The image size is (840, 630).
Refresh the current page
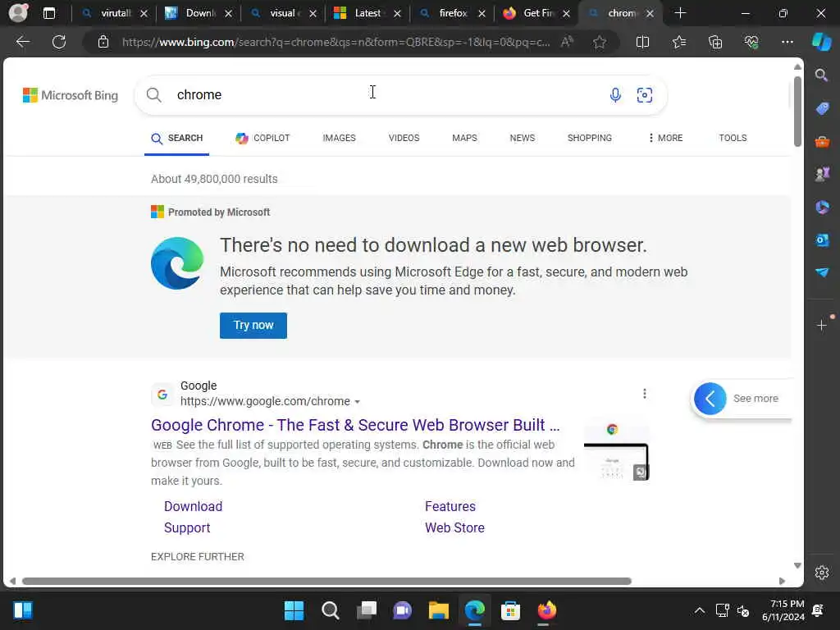pyautogui.click(x=59, y=42)
